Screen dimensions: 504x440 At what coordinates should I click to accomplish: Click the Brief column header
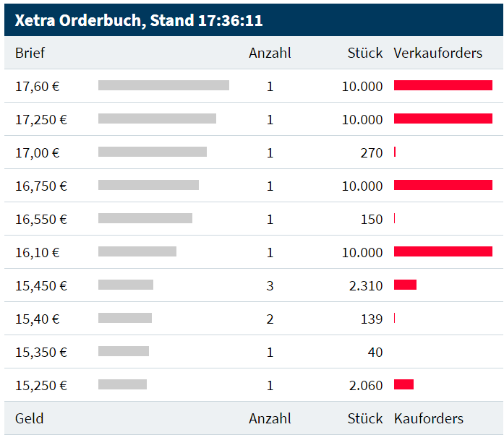[x=30, y=53]
